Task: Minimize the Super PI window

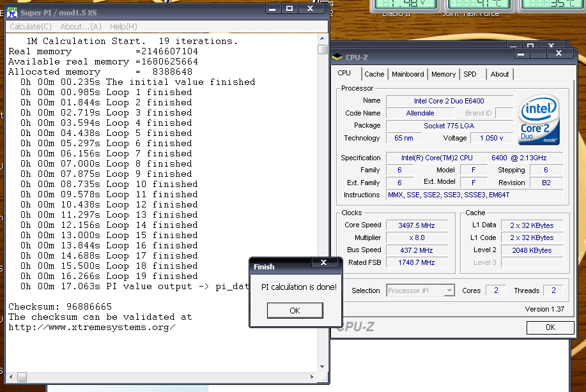Action: pyautogui.click(x=272, y=8)
